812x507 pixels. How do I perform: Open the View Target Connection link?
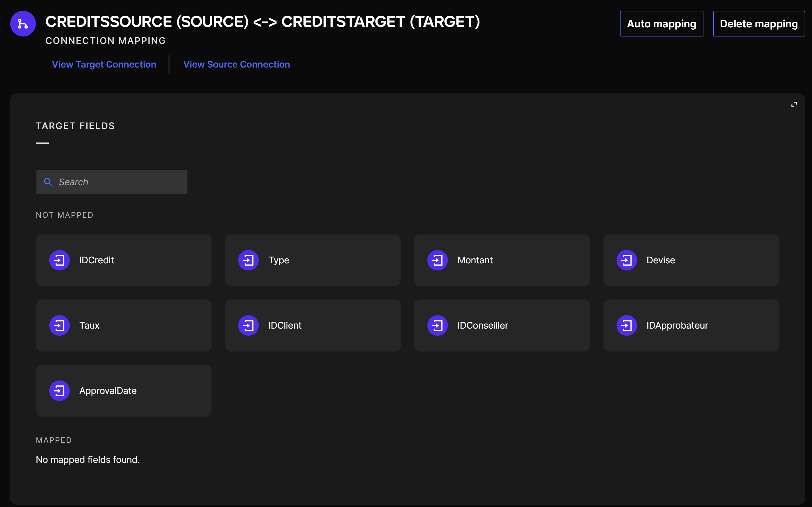click(x=104, y=64)
